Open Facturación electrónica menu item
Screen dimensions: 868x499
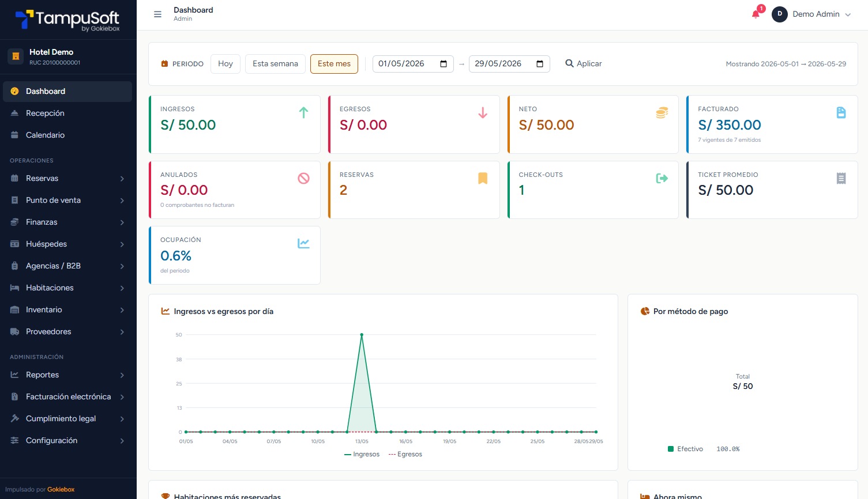(x=67, y=397)
